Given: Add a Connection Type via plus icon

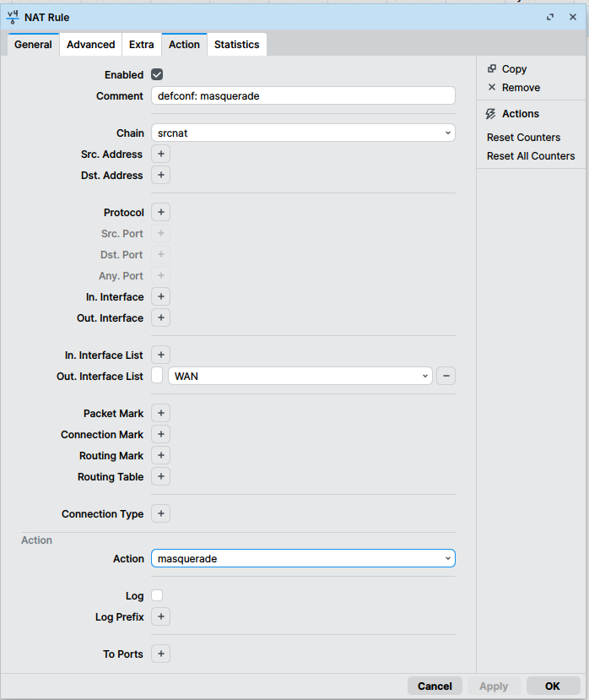Looking at the screenshot, I should pyautogui.click(x=160, y=514).
